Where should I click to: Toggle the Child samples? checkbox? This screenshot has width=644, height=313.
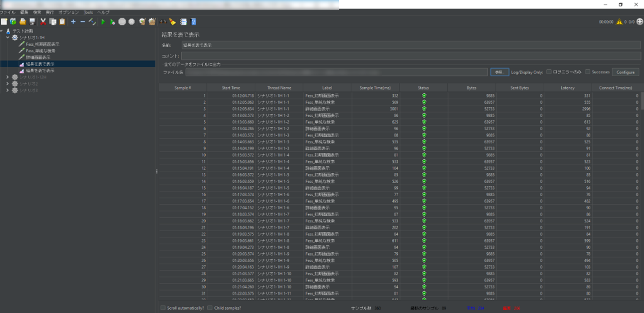coord(210,308)
